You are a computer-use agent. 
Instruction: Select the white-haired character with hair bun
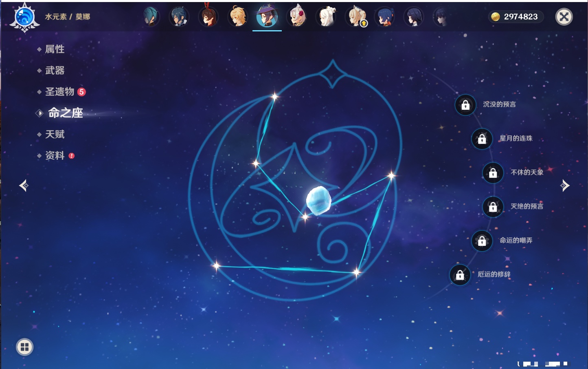click(326, 17)
